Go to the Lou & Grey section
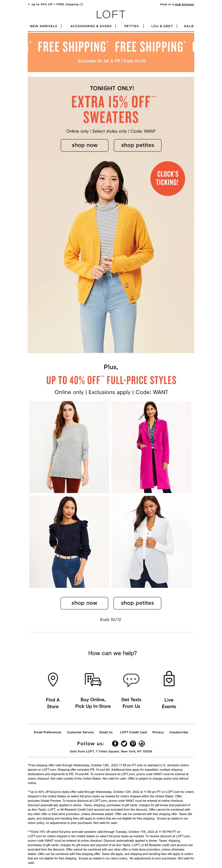 [162, 26]
